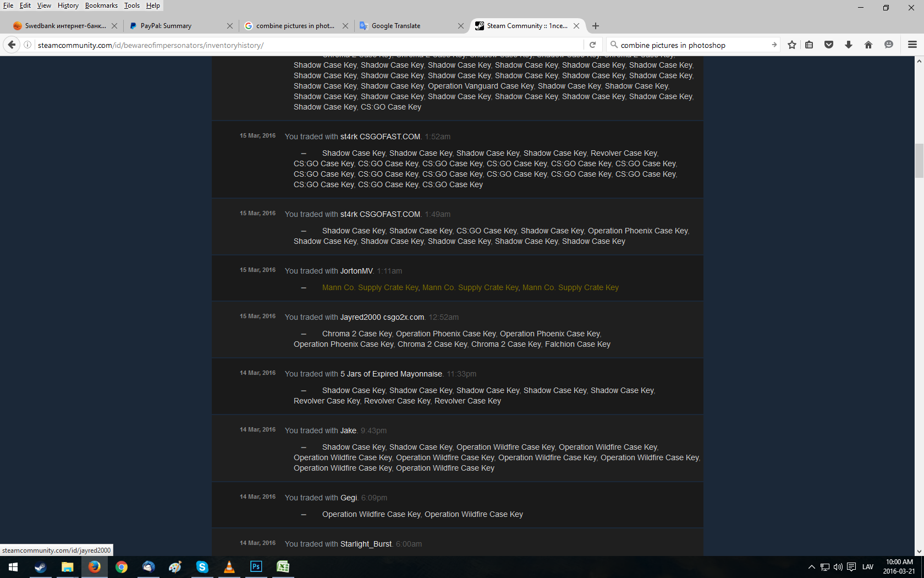This screenshot has height=578, width=924.
Task: Switch to Google Chrome in taskbar
Action: [122, 567]
